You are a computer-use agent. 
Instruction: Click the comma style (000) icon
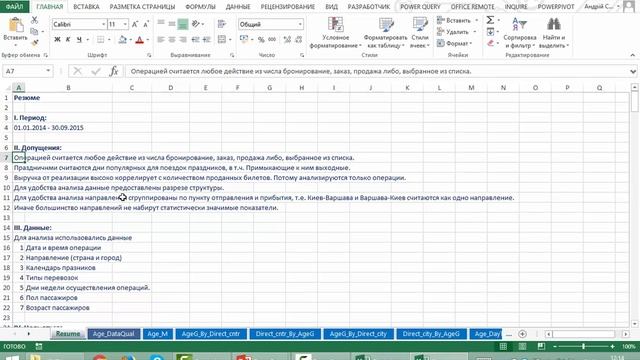click(x=272, y=40)
